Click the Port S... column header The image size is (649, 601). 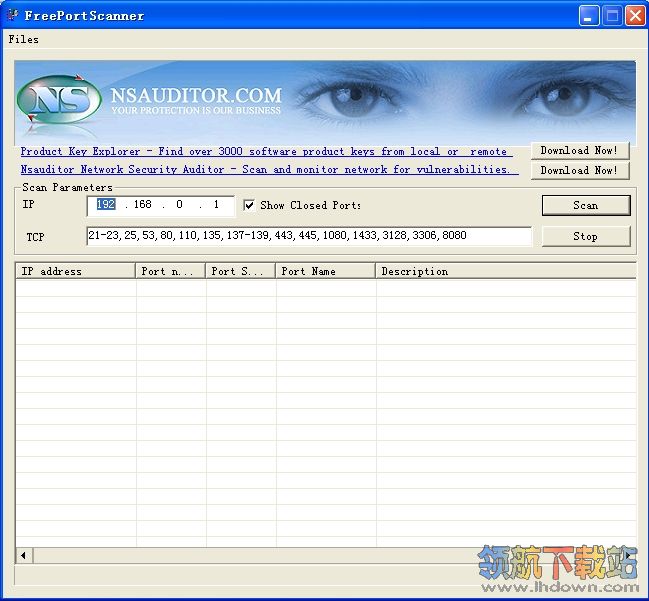pyautogui.click(x=240, y=271)
